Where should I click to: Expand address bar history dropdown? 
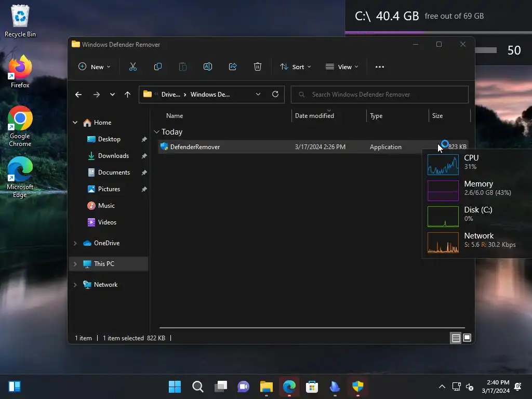258,95
